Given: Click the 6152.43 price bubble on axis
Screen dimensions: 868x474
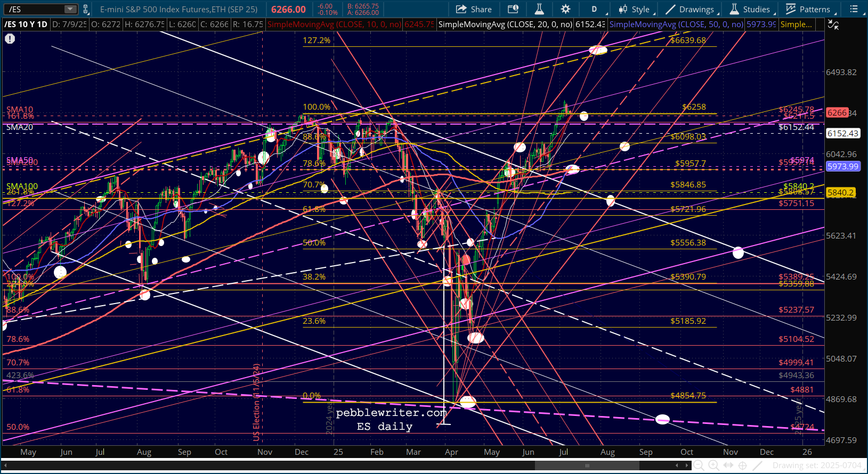Looking at the screenshot, I should (842, 134).
